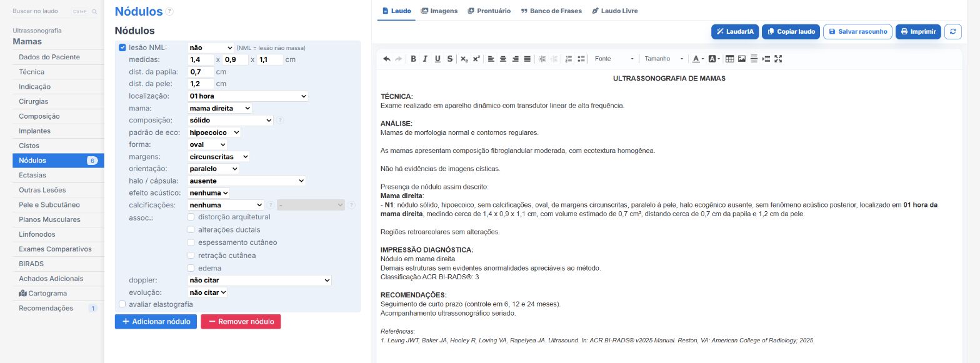
Task: Undo last edit in report editor
Action: 386,59
